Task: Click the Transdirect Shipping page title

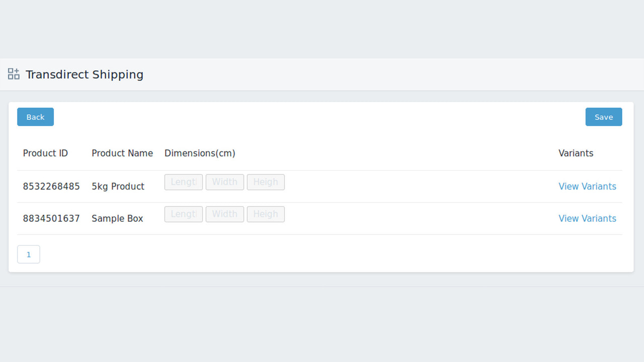Action: pos(85,74)
